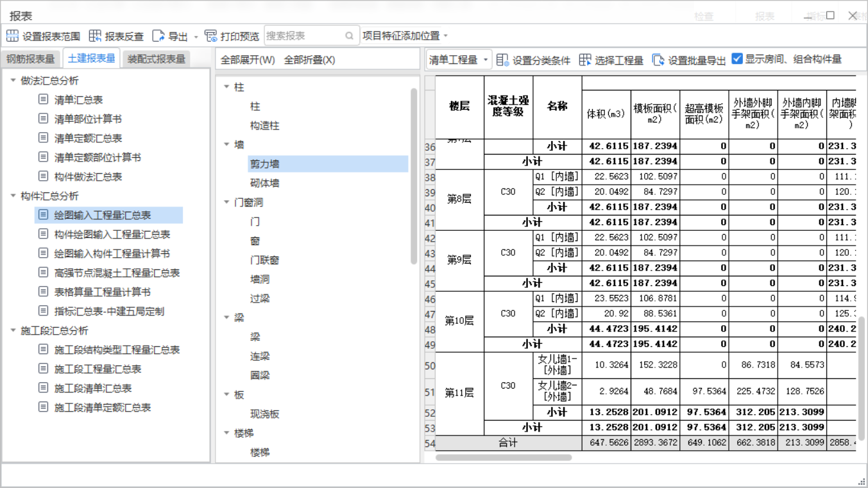Image resolution: width=868 pixels, height=488 pixels.
Task: Switch to 装配式报表量 tab
Action: (x=157, y=59)
